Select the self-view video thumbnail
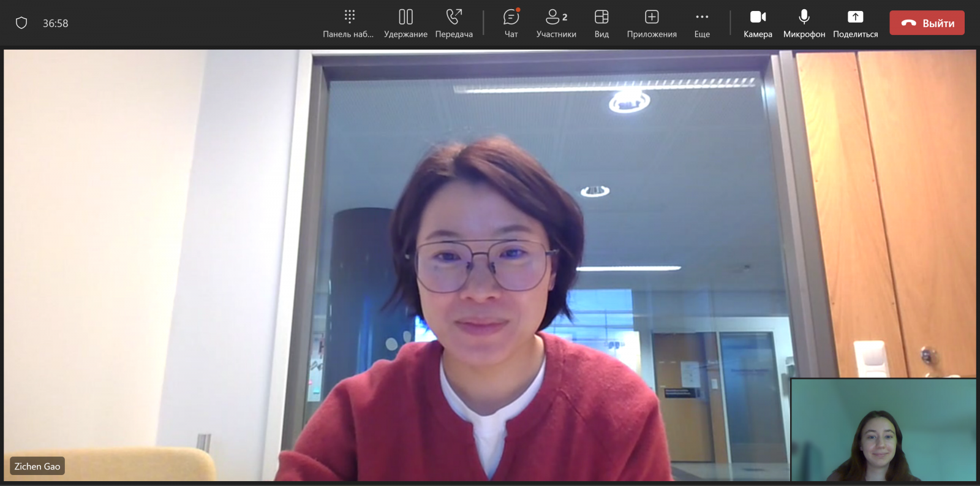Screen dimensions: 980x486 click(883, 430)
